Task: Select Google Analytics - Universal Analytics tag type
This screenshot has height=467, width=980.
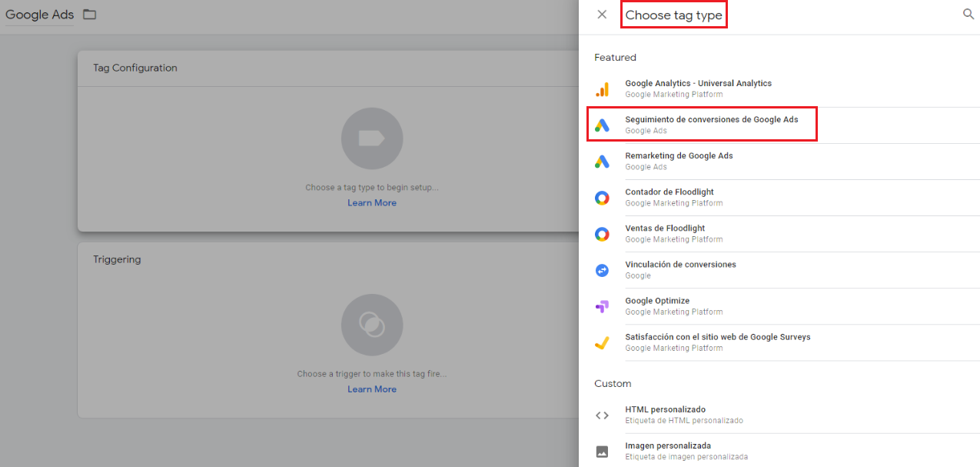Action: coord(779,89)
